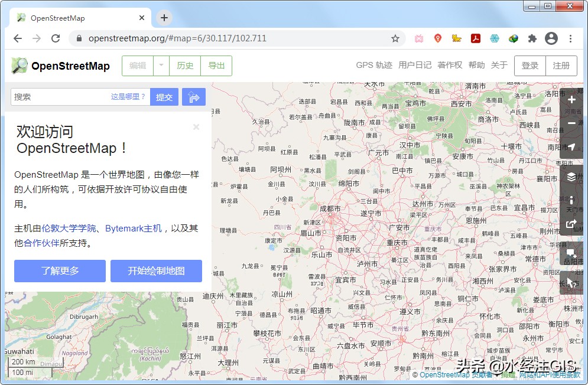588x385 pixels.
Task: Open the map layers panel
Action: coord(571,177)
